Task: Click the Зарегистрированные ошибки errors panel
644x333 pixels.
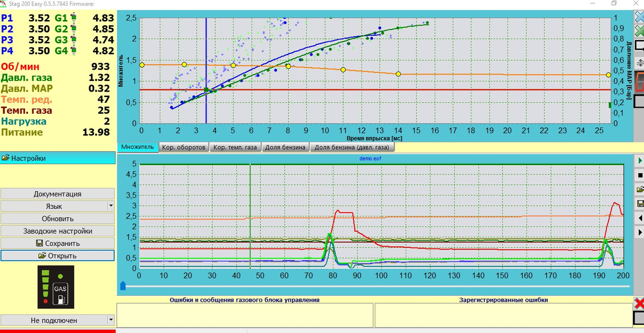Action: point(503,315)
